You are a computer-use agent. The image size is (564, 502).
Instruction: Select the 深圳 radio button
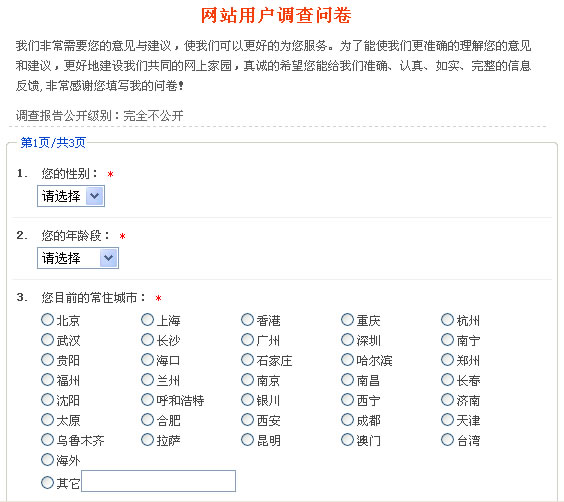pos(347,339)
